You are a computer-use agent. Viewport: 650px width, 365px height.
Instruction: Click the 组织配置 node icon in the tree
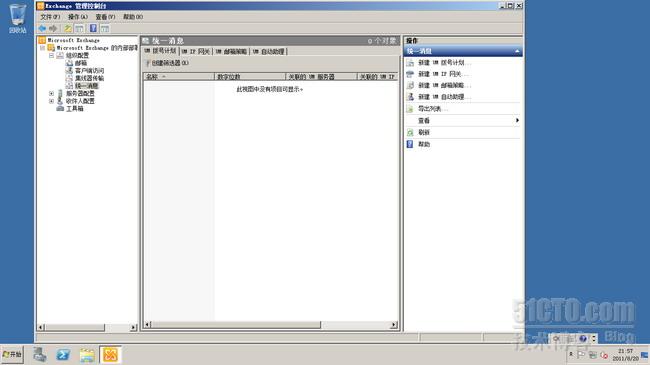(60, 55)
